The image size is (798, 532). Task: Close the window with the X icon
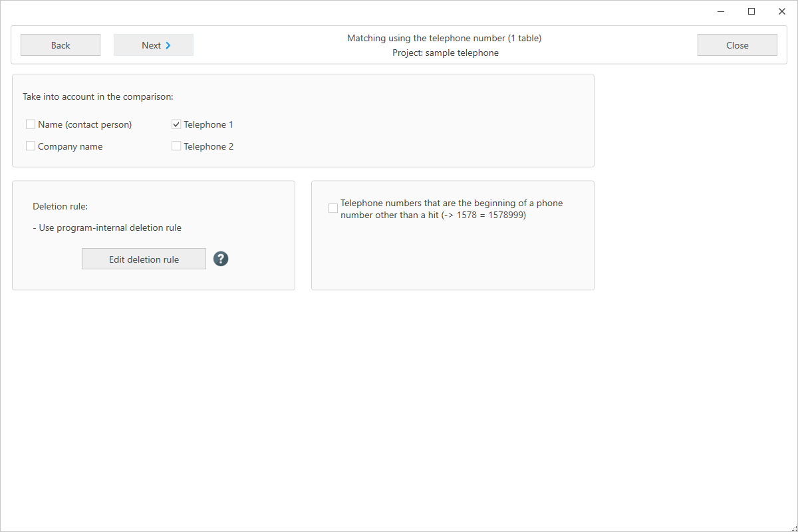pos(782,11)
